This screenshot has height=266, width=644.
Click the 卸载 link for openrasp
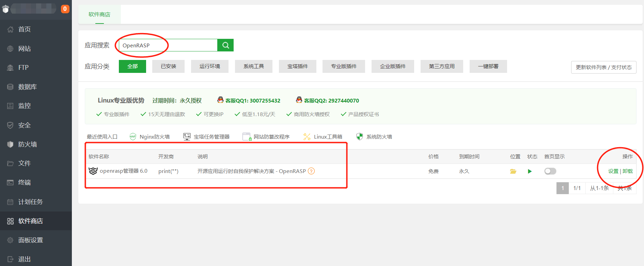[628, 171]
